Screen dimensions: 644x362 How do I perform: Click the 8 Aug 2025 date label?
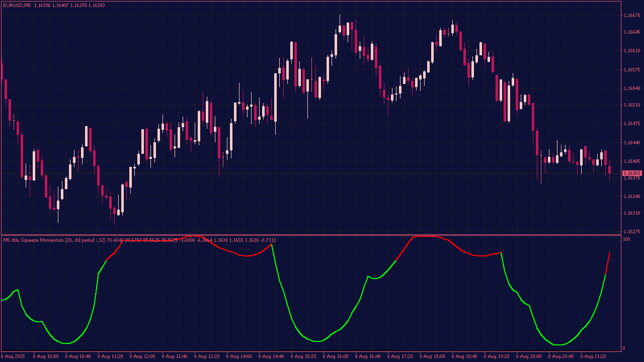[14, 356]
